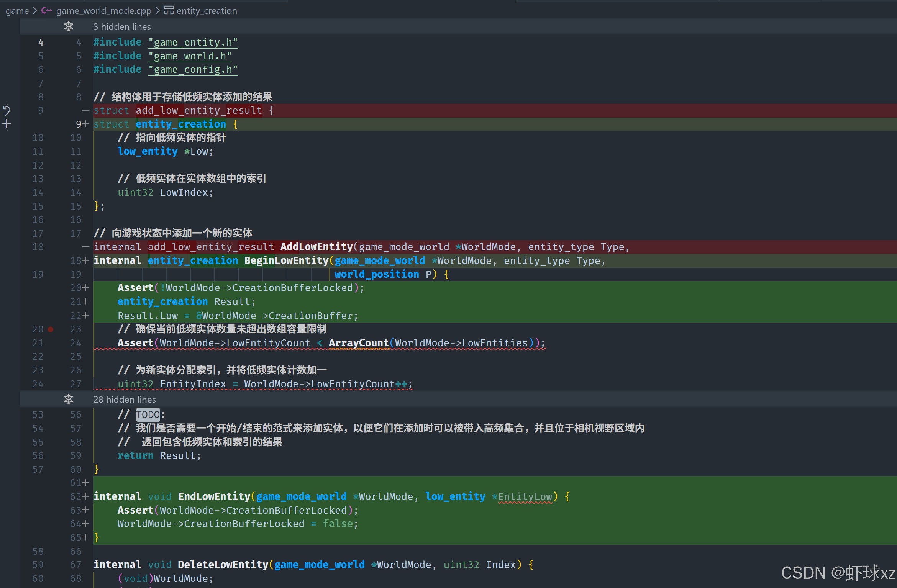Expand the 3 hidden lines unfold icon
The width and height of the screenshot is (897, 588).
(69, 26)
